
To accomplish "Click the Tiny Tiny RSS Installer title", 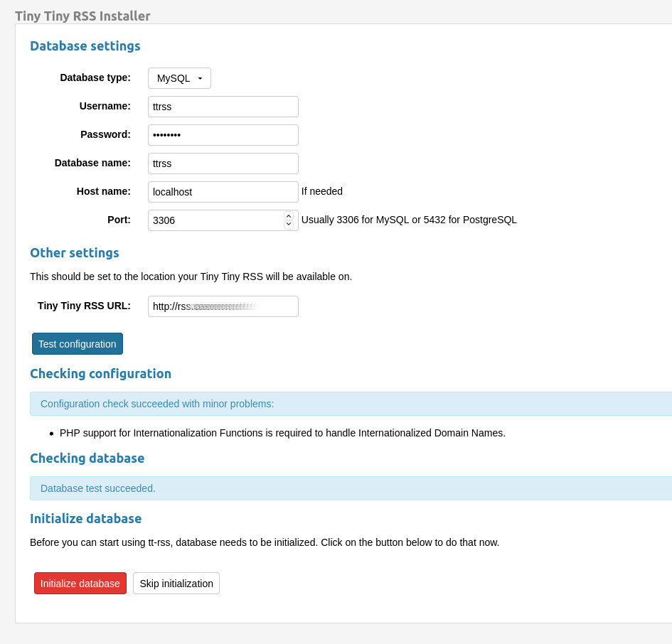I will pyautogui.click(x=82, y=16).
